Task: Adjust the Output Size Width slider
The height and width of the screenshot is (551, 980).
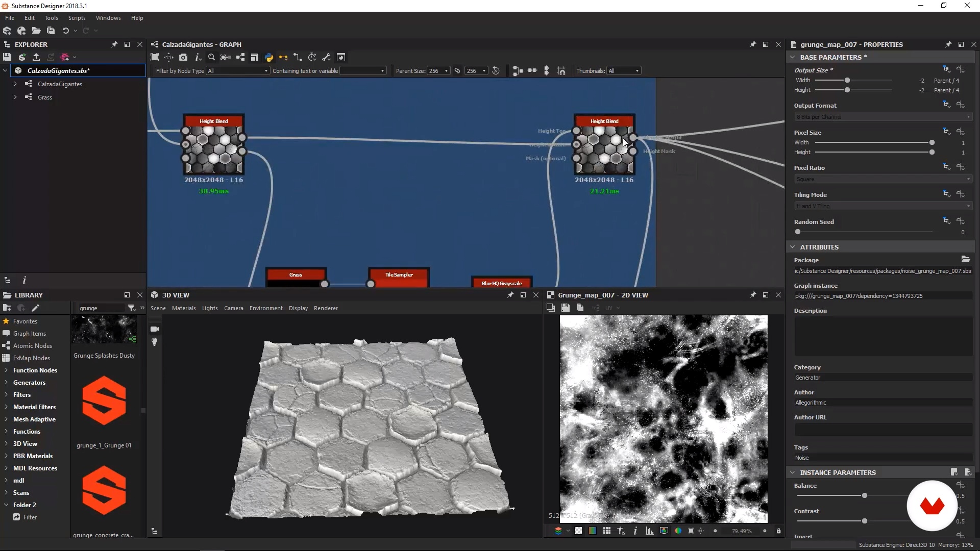Action: [x=847, y=80]
